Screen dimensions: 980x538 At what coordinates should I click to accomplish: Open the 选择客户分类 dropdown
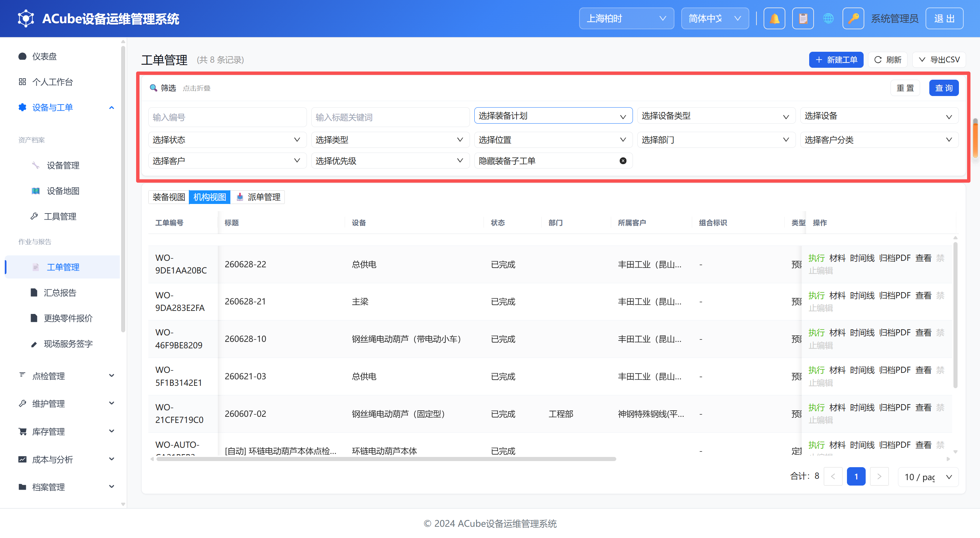(879, 140)
